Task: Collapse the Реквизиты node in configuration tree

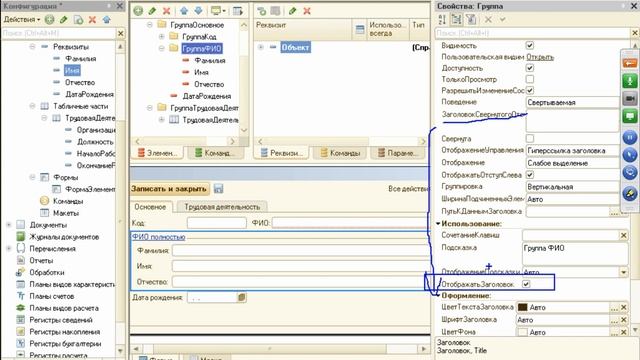Action: pos(32,47)
